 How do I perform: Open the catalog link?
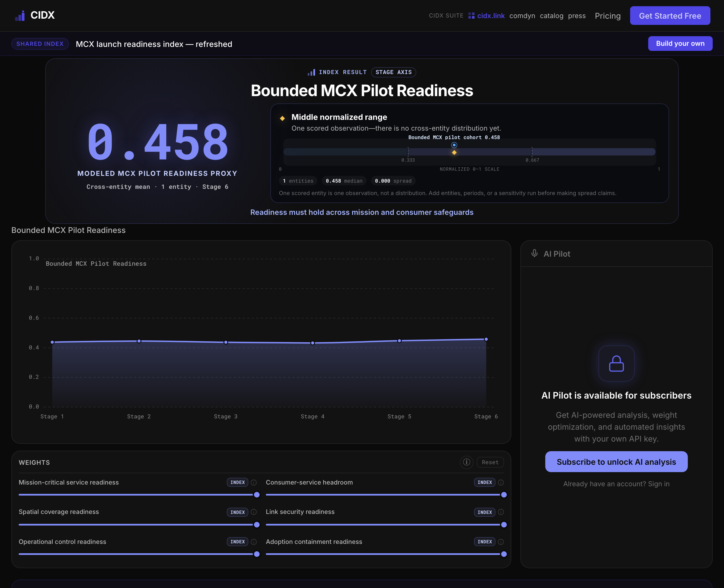coord(551,16)
